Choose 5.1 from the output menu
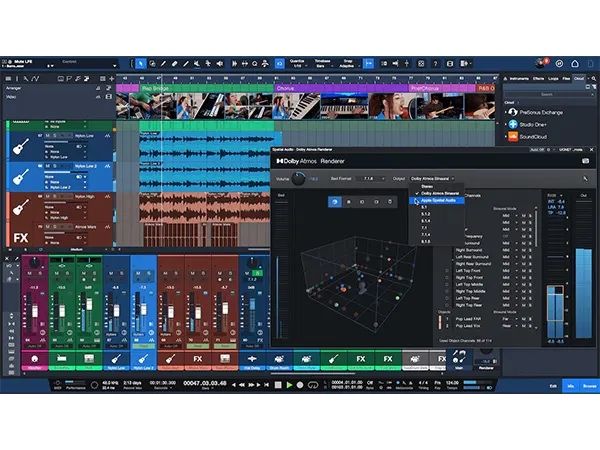This screenshot has width=600, height=450. 437,207
